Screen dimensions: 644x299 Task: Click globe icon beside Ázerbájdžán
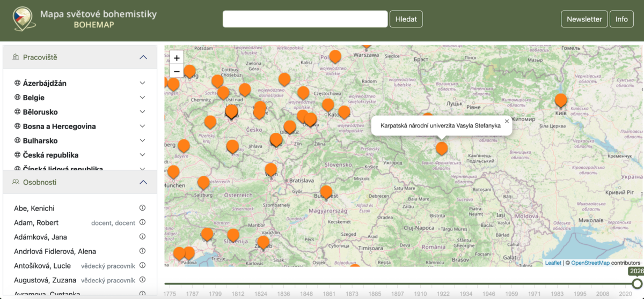17,83
